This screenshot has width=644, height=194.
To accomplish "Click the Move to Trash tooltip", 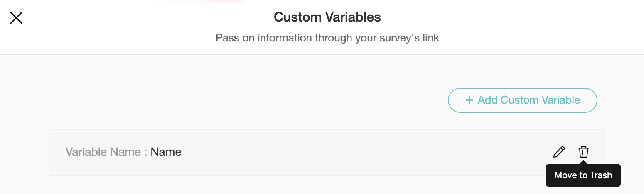I will (x=583, y=175).
